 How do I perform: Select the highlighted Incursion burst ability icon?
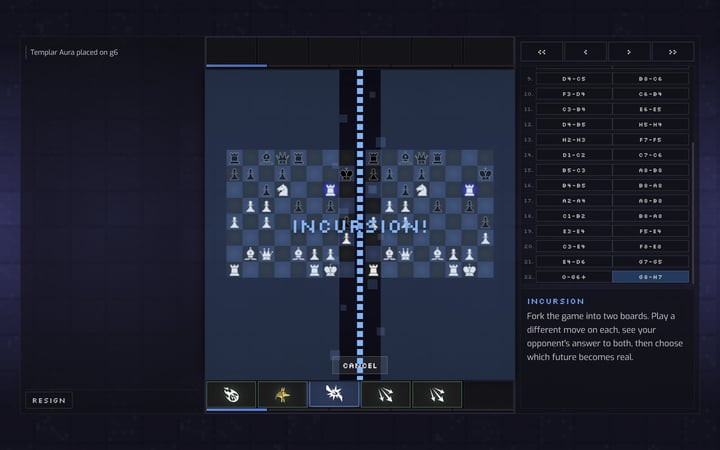[x=334, y=394]
